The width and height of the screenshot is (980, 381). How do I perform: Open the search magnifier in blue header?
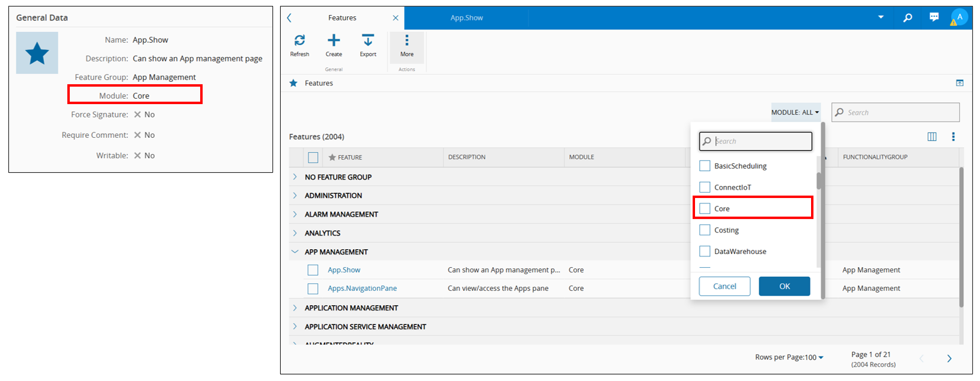pyautogui.click(x=908, y=17)
